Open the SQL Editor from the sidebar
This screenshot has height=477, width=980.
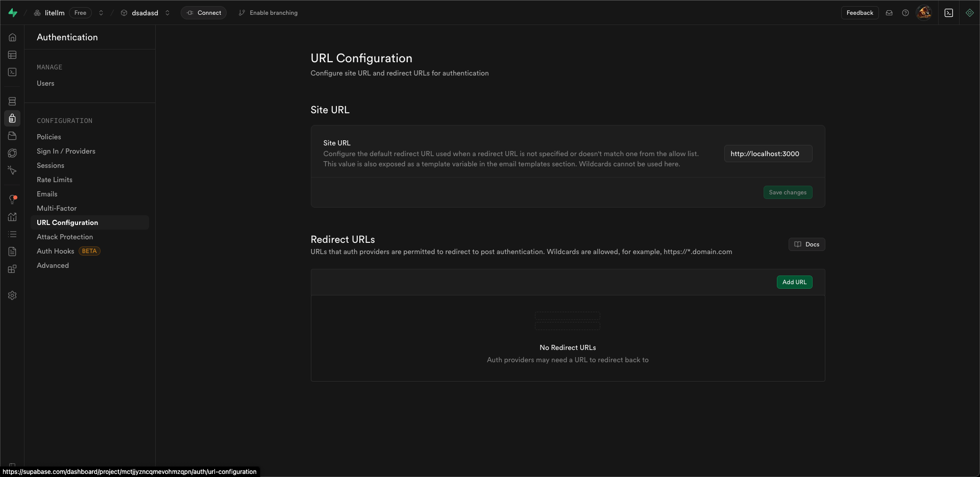click(12, 72)
